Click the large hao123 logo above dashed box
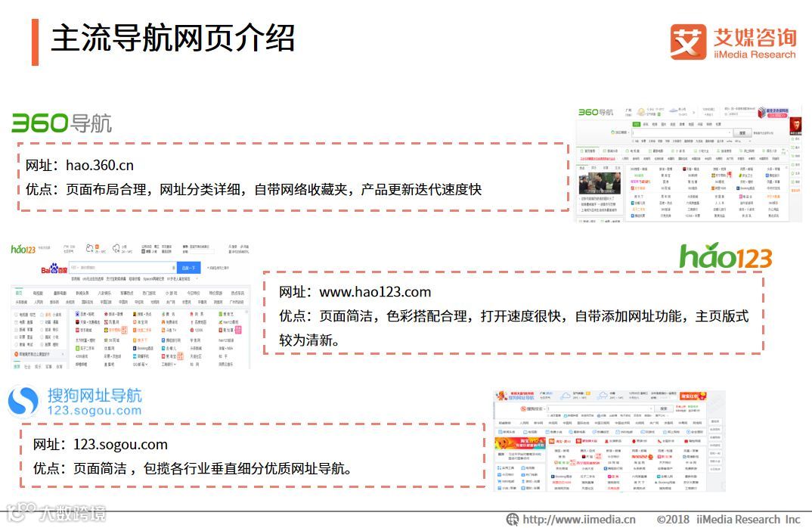The image size is (812, 528). [x=726, y=256]
